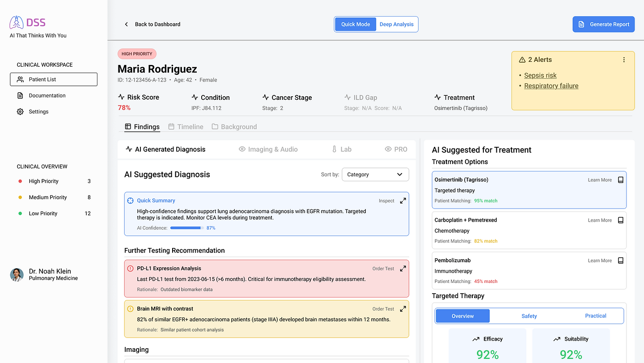
Task: Select the Safety segment in Targeted Therapy
Action: [529, 316]
